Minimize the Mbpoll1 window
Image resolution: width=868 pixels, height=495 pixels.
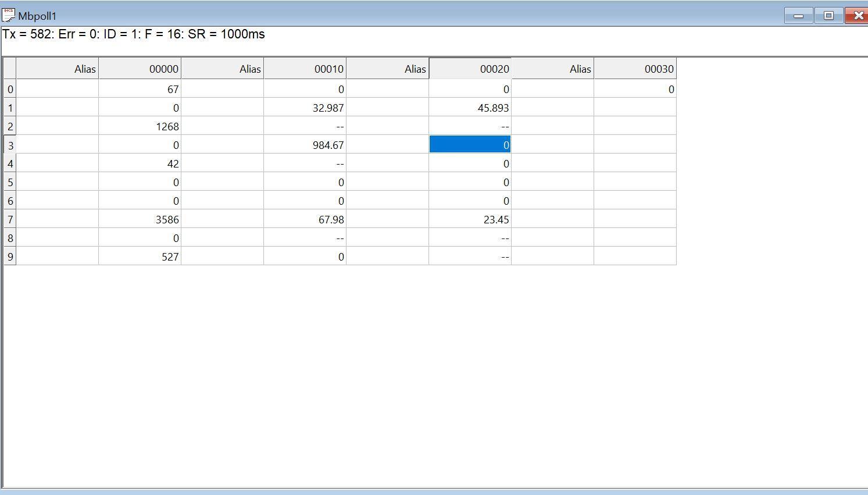point(798,16)
